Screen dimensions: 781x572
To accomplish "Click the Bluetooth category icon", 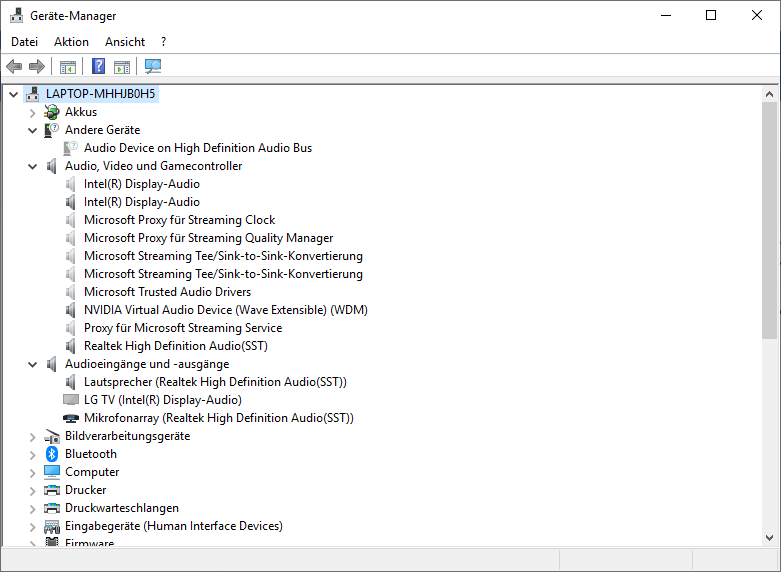I will point(52,454).
